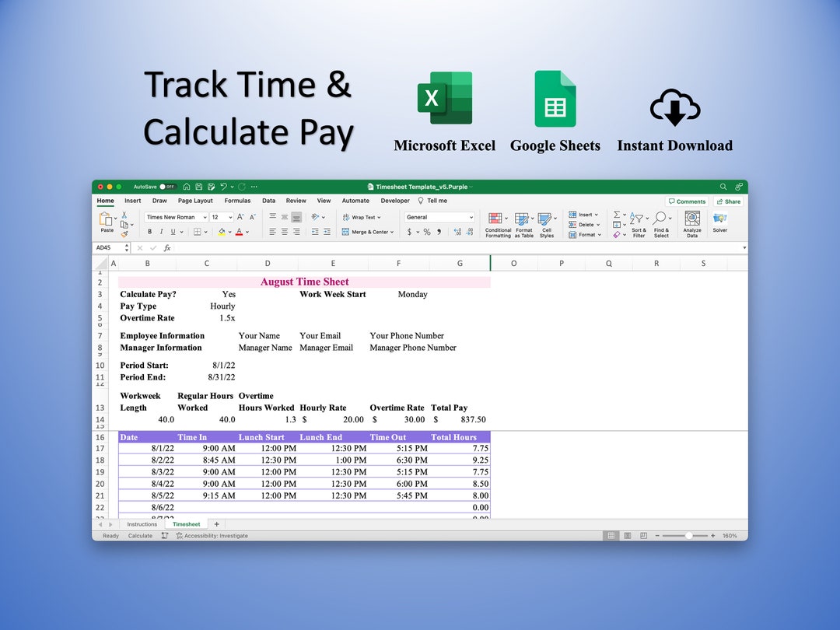This screenshot has height=630, width=840.
Task: Open Conditional Formatting
Action: tap(498, 225)
